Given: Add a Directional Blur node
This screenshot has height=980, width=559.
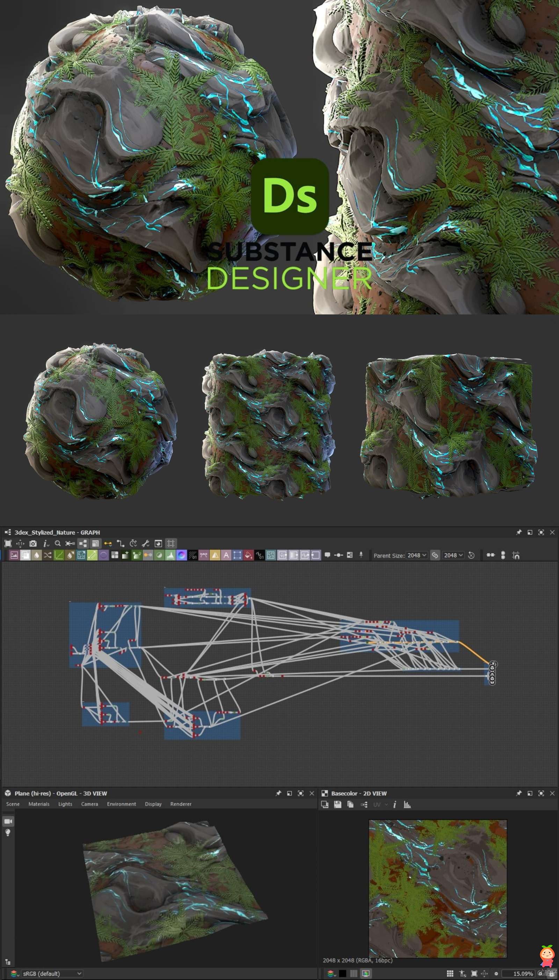Looking at the screenshot, I should coord(70,556).
